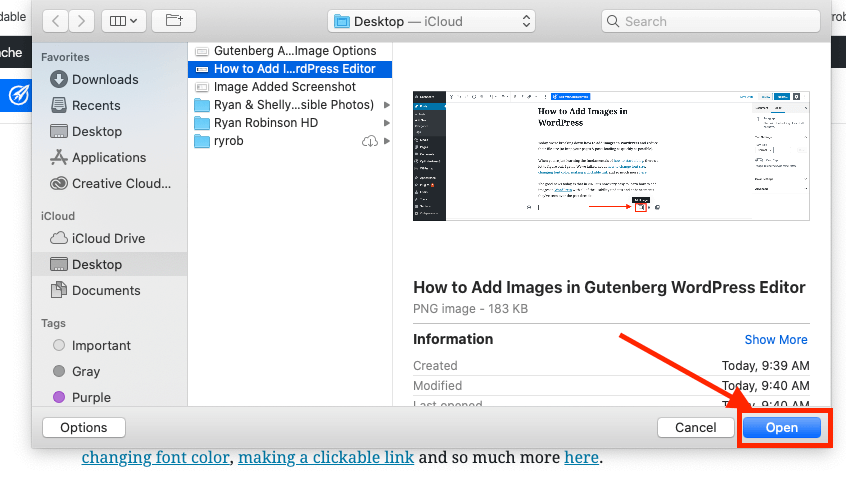
Task: Open iCloud Drive in sidebar
Action: tap(108, 239)
